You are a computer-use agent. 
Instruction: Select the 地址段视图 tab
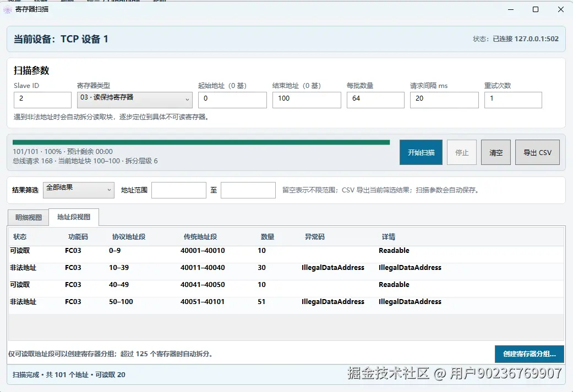(73, 217)
